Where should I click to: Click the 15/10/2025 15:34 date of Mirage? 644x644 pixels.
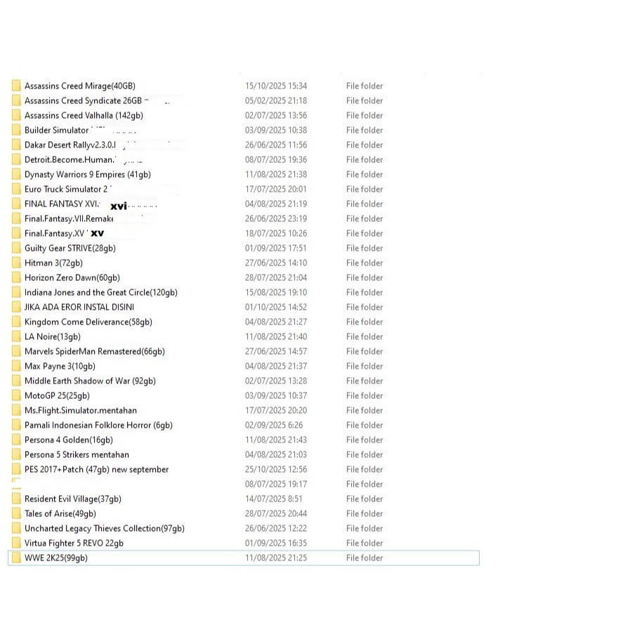[x=275, y=86]
